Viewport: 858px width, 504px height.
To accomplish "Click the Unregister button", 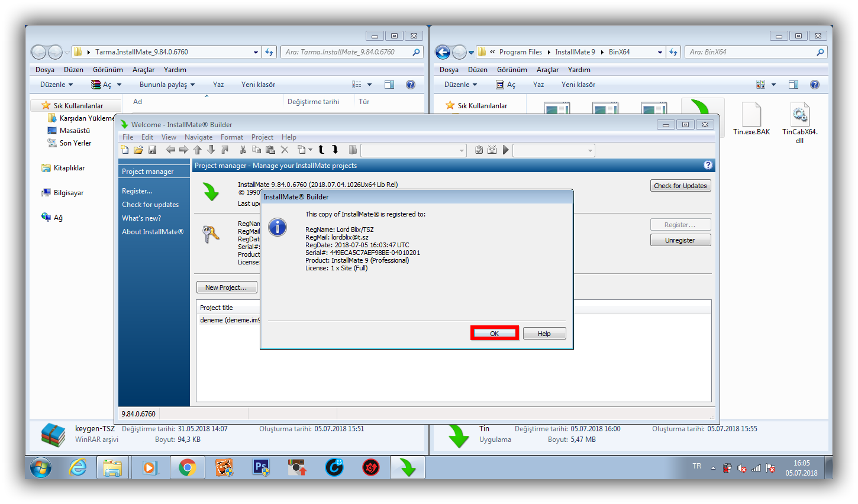I will 680,240.
